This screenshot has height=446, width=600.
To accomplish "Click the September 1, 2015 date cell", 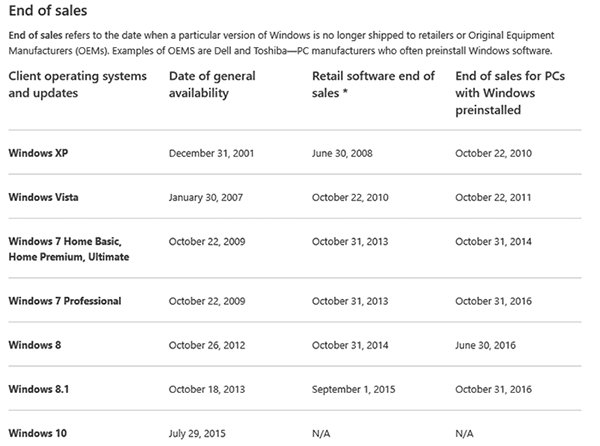I will (355, 388).
